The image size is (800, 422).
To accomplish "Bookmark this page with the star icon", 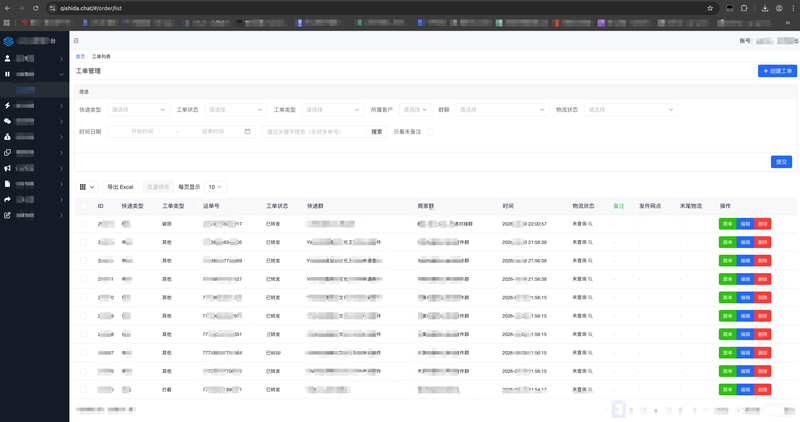I will [710, 8].
